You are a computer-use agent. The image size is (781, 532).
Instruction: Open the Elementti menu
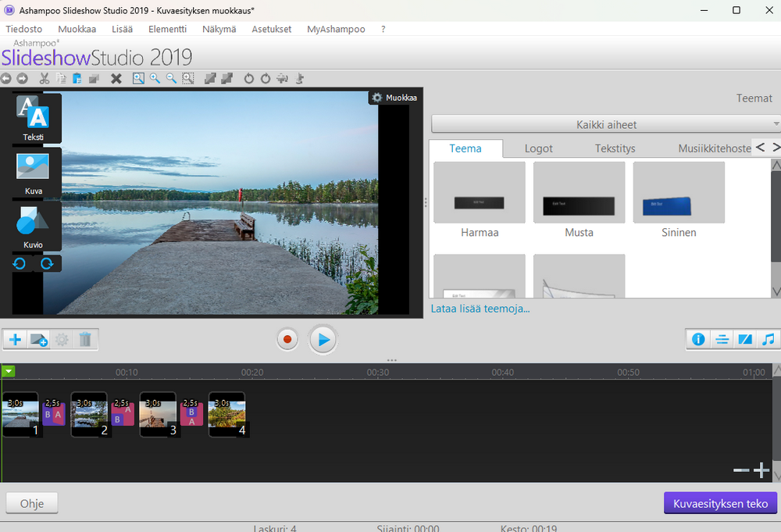coord(167,29)
